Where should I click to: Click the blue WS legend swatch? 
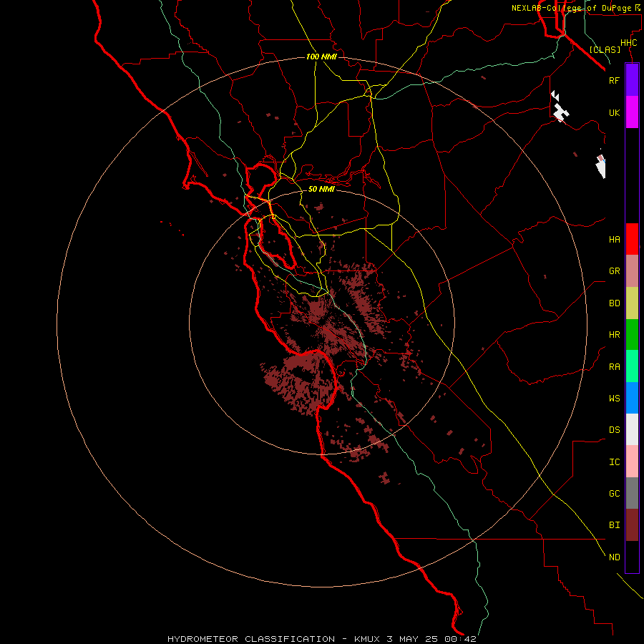click(632, 398)
